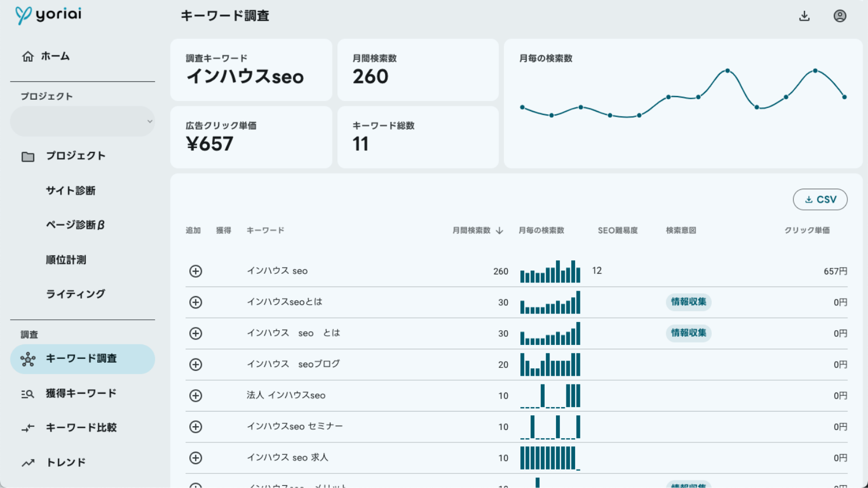Toggle add button for 法人 インハウスseo
Screen dimensions: 868x488
pos(196,396)
